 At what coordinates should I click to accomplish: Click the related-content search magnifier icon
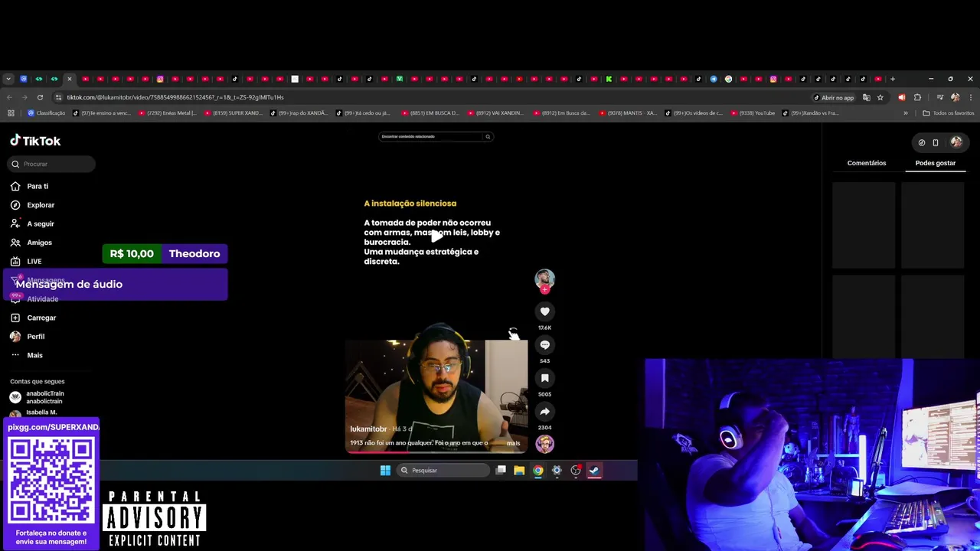[x=488, y=136]
